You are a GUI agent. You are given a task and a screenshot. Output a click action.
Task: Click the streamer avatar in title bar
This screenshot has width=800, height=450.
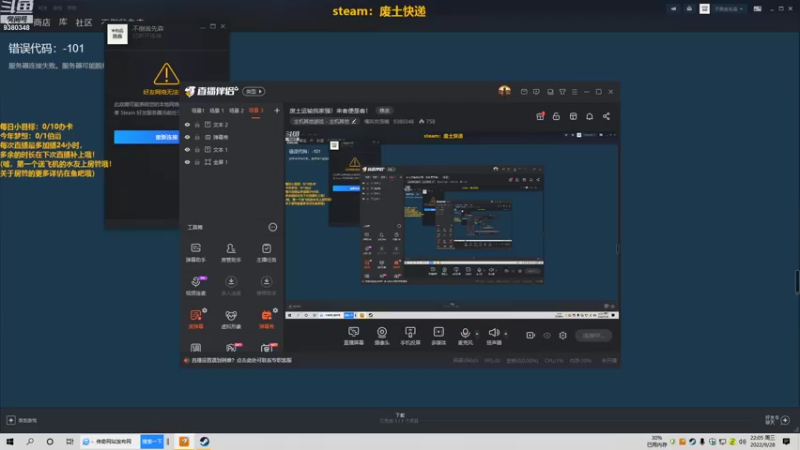[504, 91]
